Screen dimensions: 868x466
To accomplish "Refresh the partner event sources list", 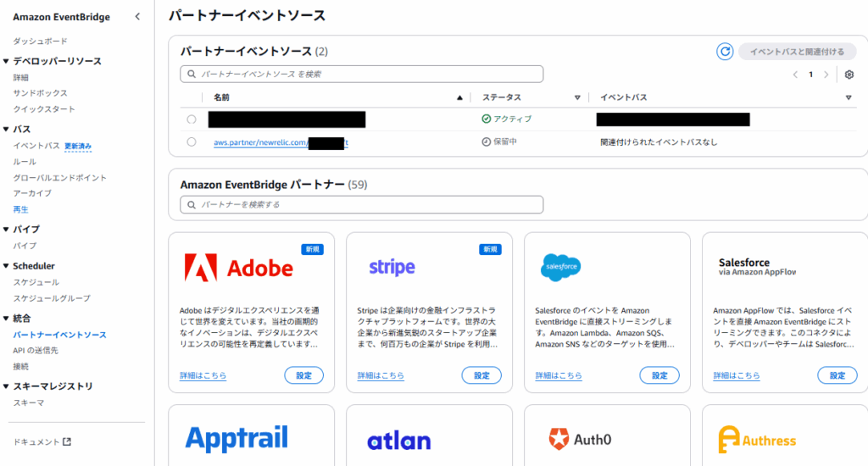I will click(725, 52).
